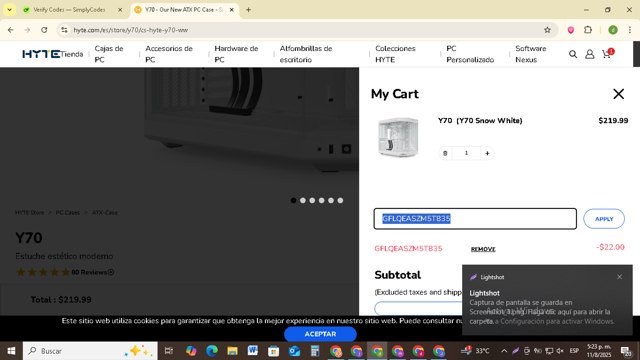
Task: Open Chrome three-dot menu
Action: tap(630, 30)
